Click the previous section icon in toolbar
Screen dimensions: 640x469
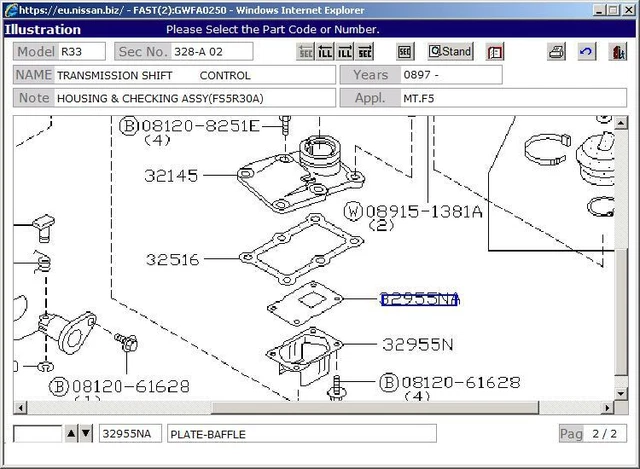pos(306,52)
